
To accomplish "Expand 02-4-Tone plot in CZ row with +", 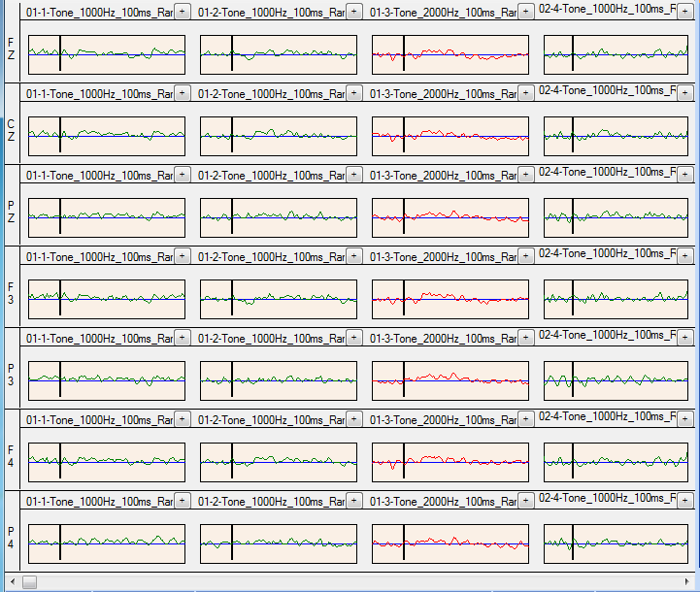I will 684,93.
